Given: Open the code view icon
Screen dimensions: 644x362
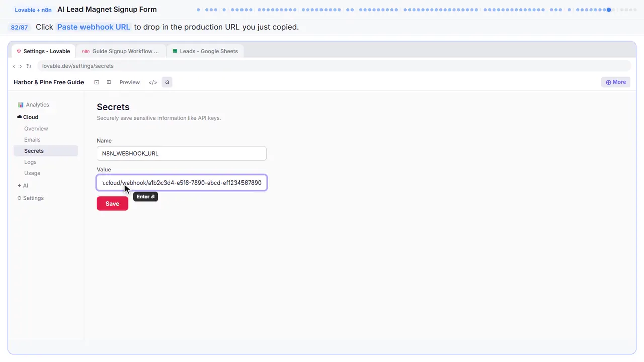Looking at the screenshot, I should point(153,82).
